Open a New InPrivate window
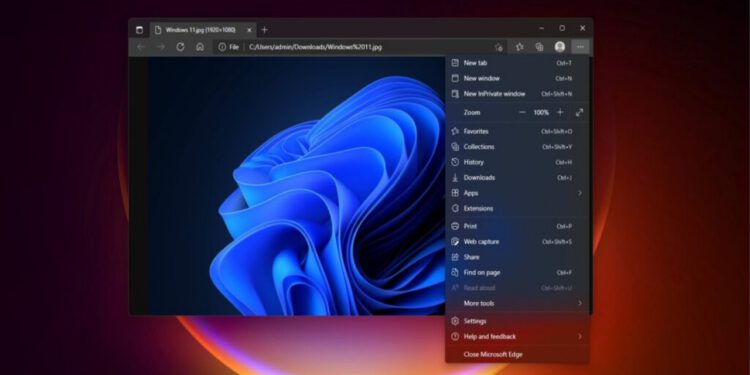Screen dimensions: 750x375 pos(517,94)
